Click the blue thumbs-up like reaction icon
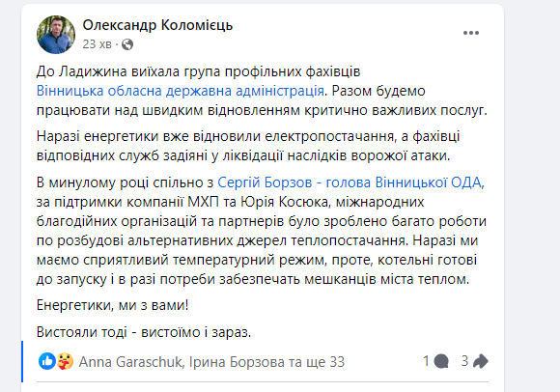 47,361
